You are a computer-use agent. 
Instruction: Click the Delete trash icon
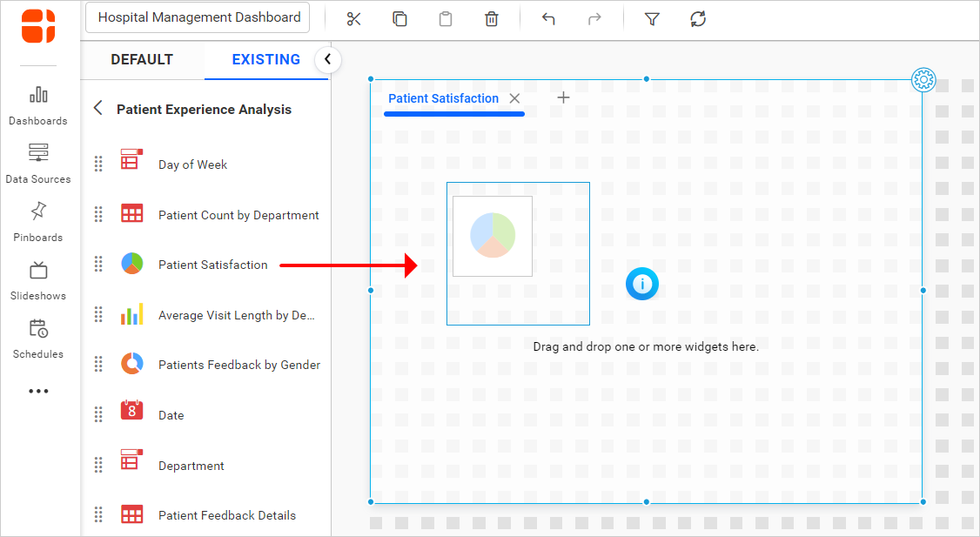coord(492,19)
